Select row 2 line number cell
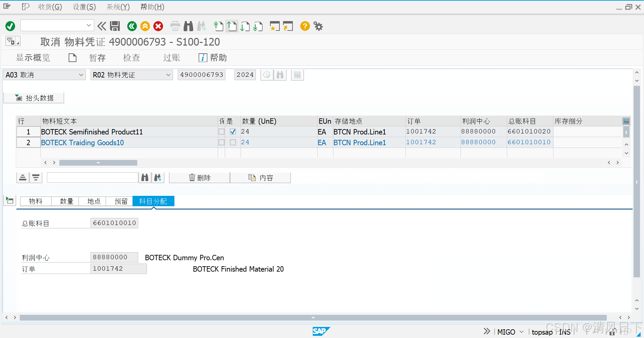This screenshot has width=644, height=338. 29,143
